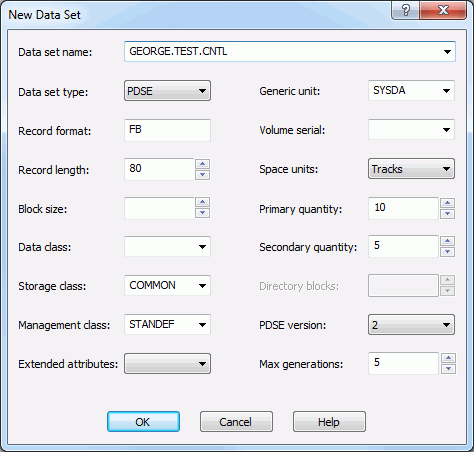Increase Primary quantity with up arrow

click(448, 203)
